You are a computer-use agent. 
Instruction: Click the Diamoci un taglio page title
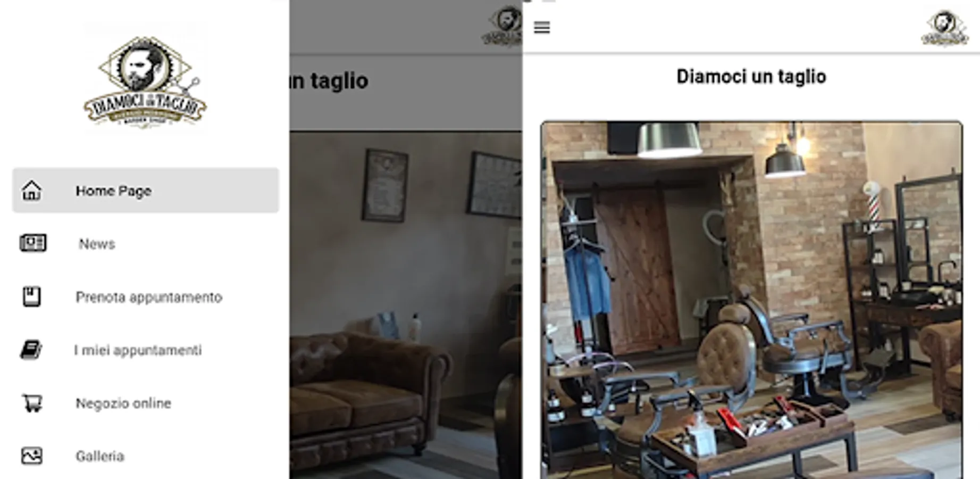click(x=751, y=77)
